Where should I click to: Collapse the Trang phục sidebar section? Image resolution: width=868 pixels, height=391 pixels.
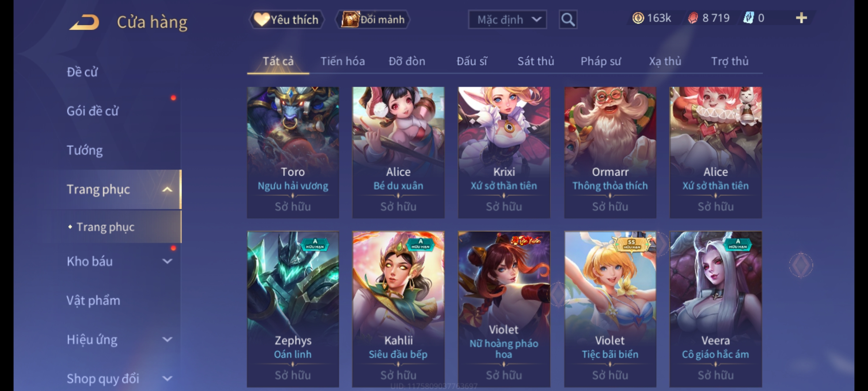(167, 189)
